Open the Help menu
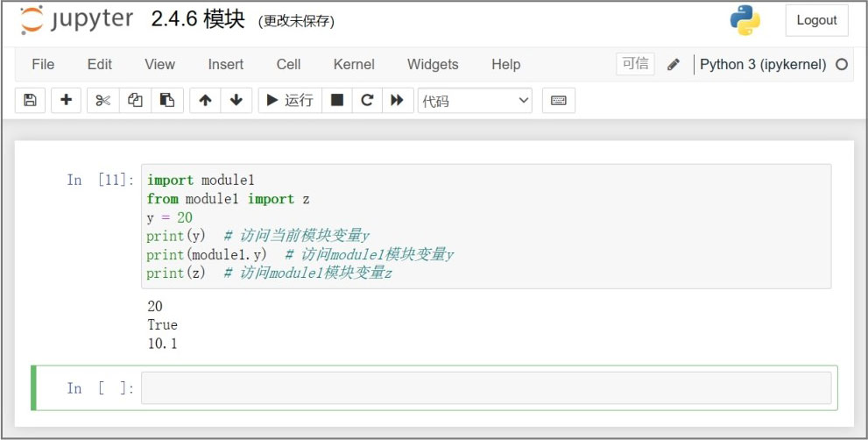 [x=506, y=65]
